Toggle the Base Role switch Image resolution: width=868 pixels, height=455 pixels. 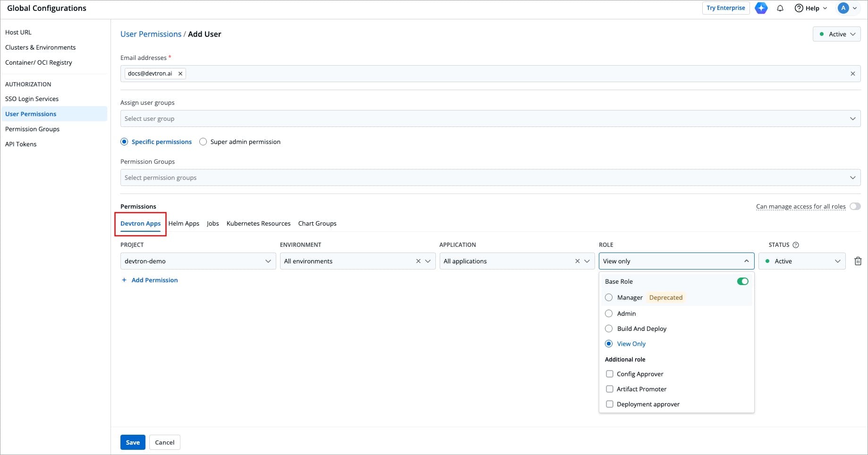(742, 281)
